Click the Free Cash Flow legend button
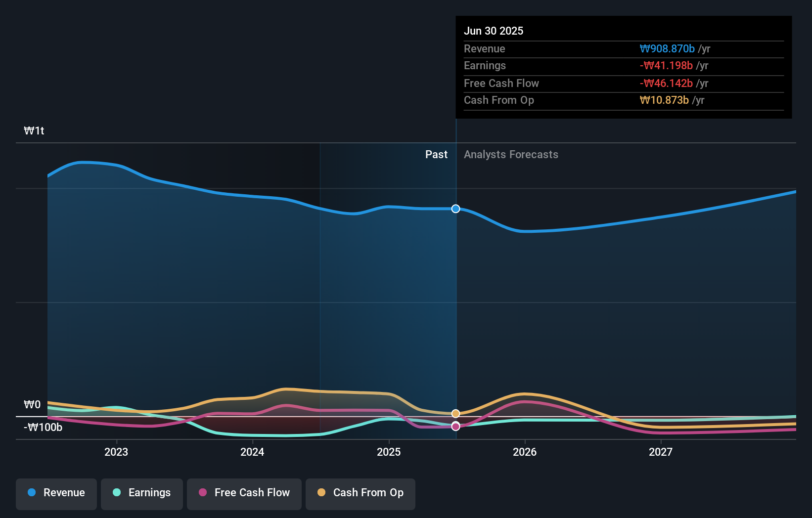Viewport: 812px width, 518px height. 244,493
